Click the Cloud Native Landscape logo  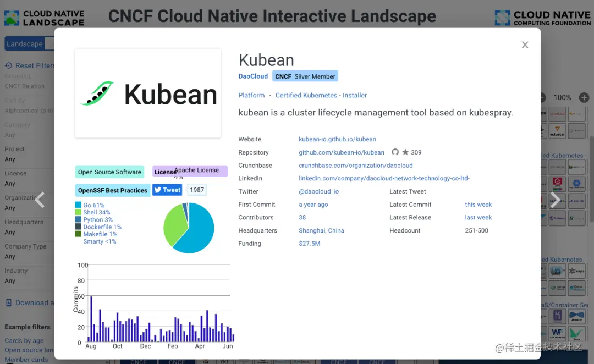tap(45, 18)
